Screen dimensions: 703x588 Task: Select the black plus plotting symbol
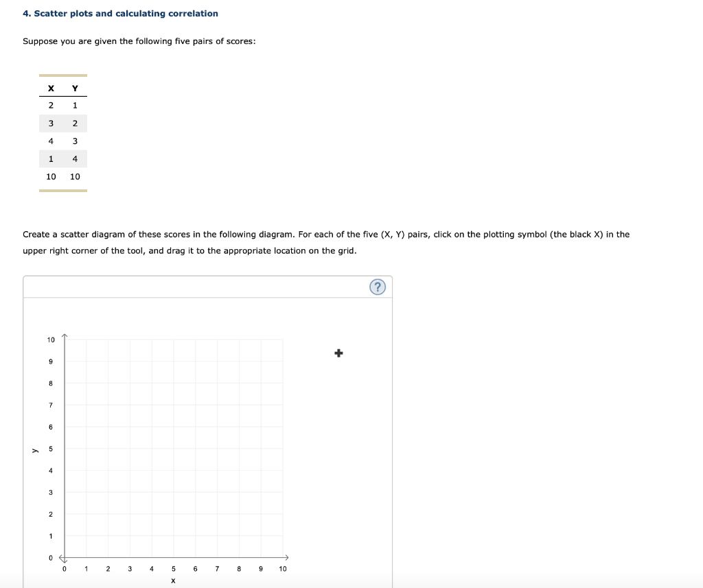[338, 353]
